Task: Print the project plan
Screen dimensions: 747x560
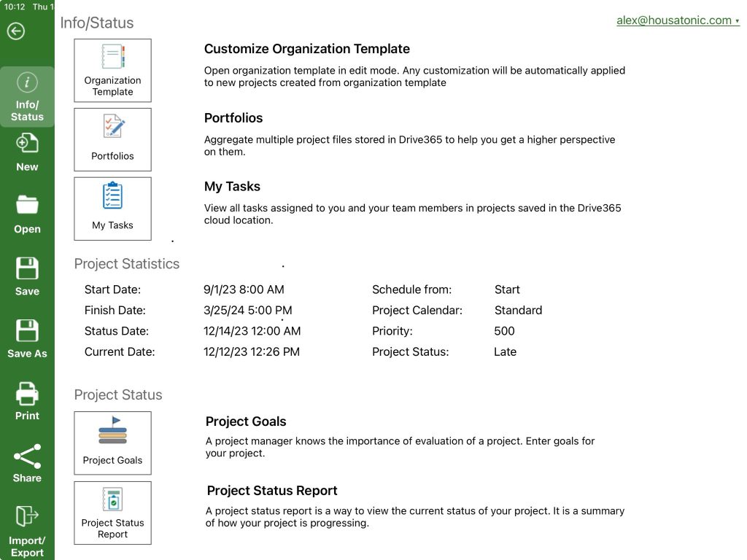Action: coord(27,401)
